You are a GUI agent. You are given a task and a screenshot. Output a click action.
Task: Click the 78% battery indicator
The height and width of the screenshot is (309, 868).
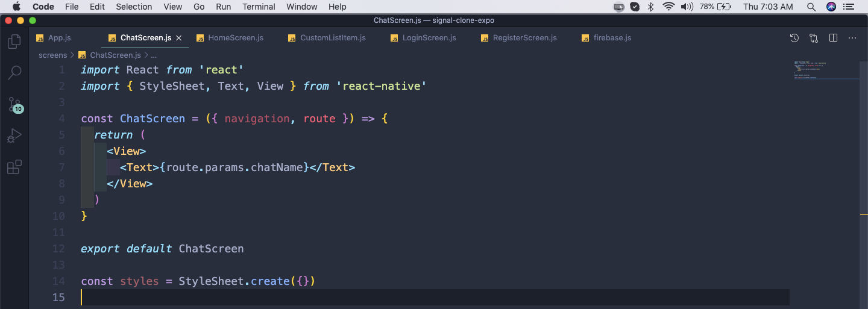[715, 7]
